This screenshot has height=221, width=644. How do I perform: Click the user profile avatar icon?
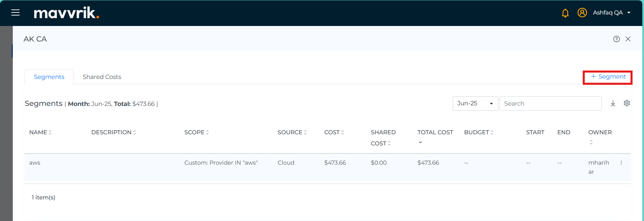pyautogui.click(x=582, y=12)
